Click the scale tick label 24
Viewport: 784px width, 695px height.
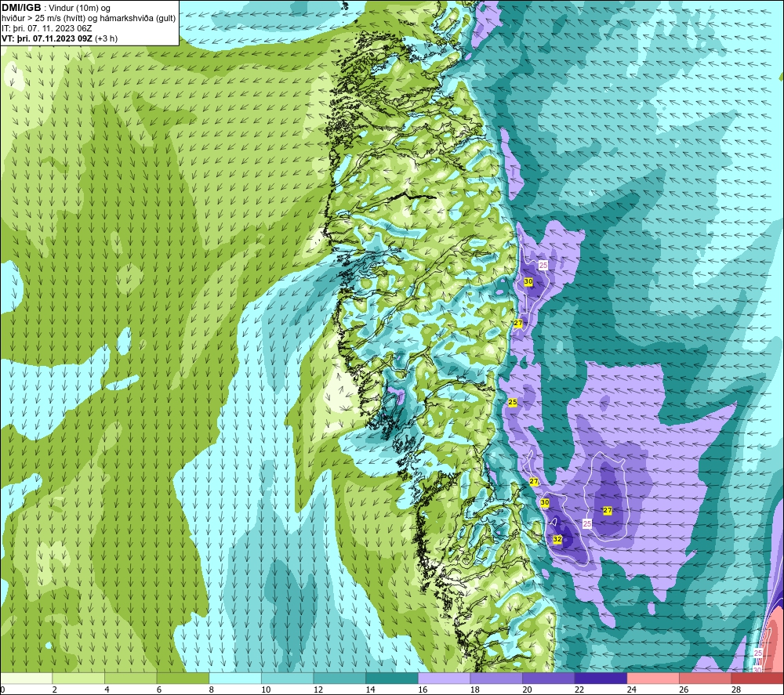631,690
